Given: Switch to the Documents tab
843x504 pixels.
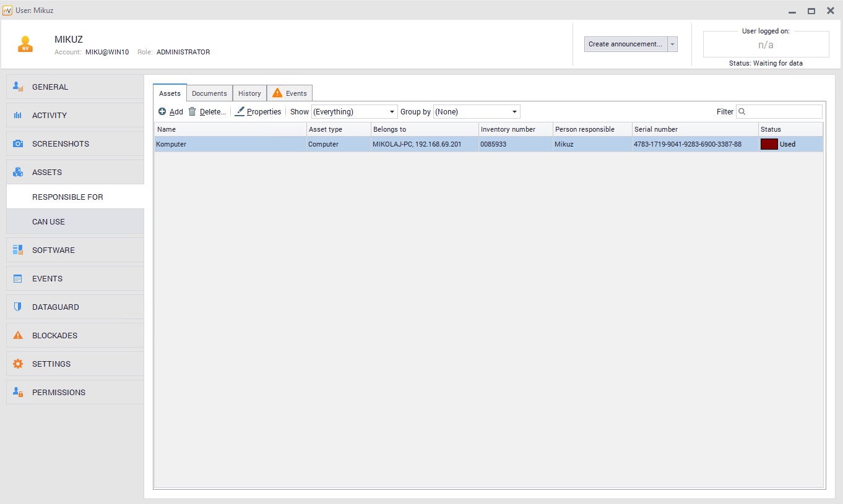Looking at the screenshot, I should [209, 93].
